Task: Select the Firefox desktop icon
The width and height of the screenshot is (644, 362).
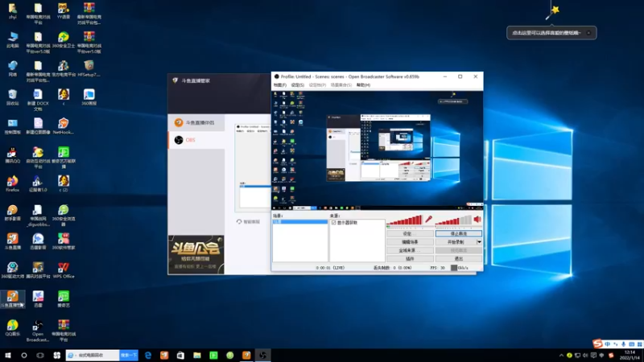Action: pyautogui.click(x=12, y=184)
